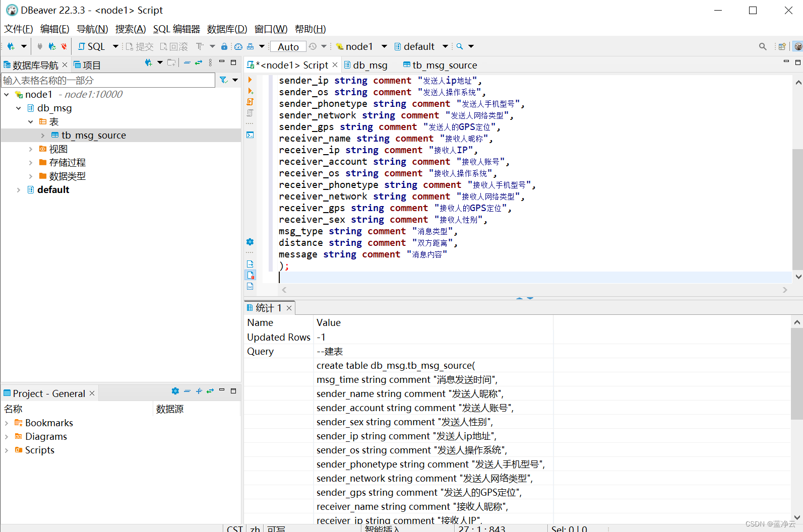Viewport: 803px width, 532px height.
Task: Click the transaction mode icon in toolbar
Action: [x=200, y=46]
